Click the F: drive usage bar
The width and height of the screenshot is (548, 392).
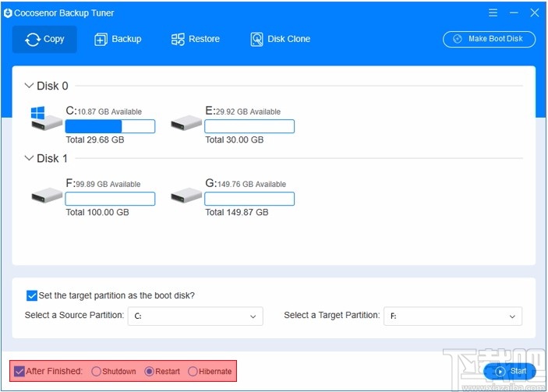pyautogui.click(x=110, y=199)
